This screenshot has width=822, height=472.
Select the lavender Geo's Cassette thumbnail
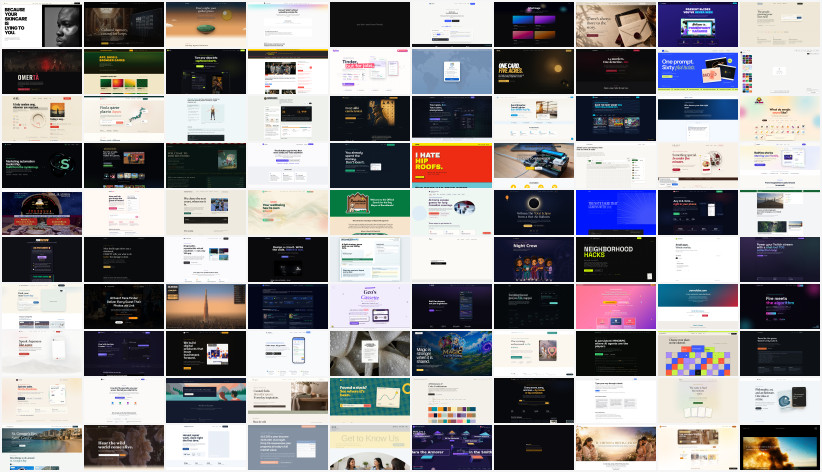[370, 306]
